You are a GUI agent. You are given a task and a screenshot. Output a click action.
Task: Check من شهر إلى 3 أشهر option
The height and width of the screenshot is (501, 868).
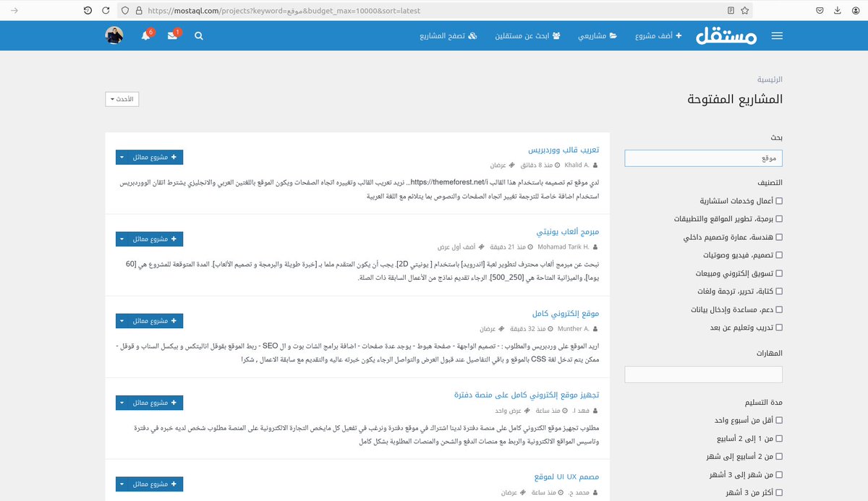pyautogui.click(x=778, y=475)
